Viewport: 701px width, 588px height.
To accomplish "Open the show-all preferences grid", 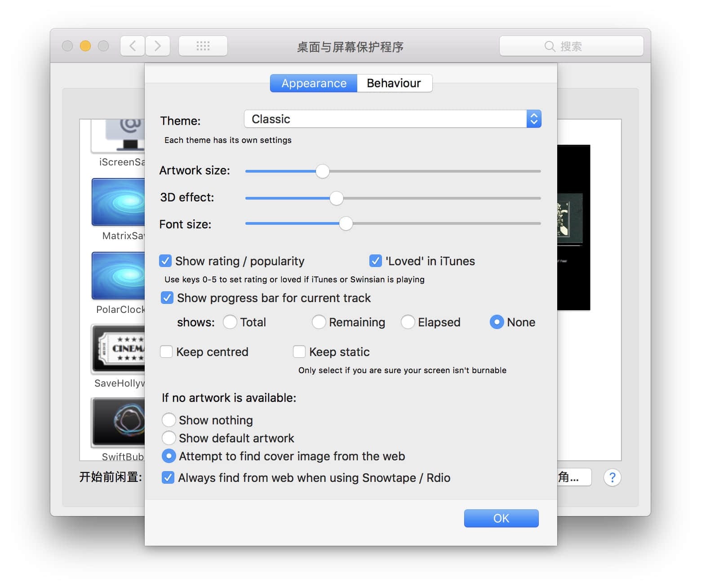I will (203, 46).
